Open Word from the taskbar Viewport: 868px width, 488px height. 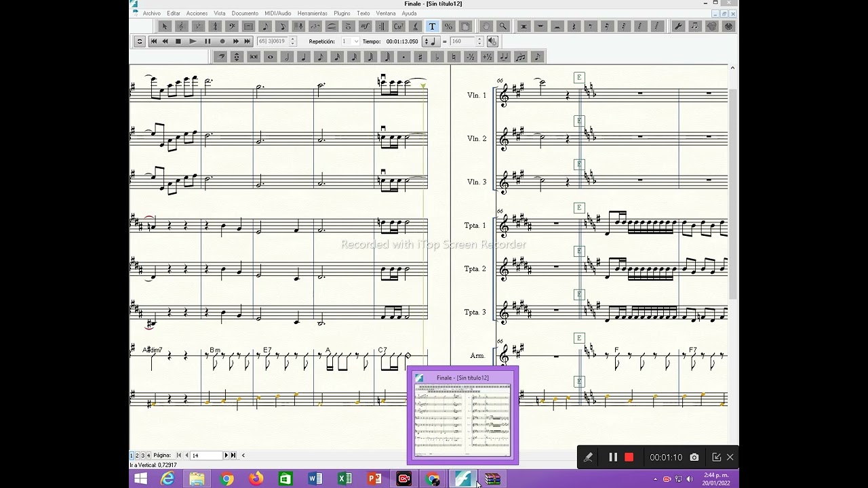coord(315,479)
